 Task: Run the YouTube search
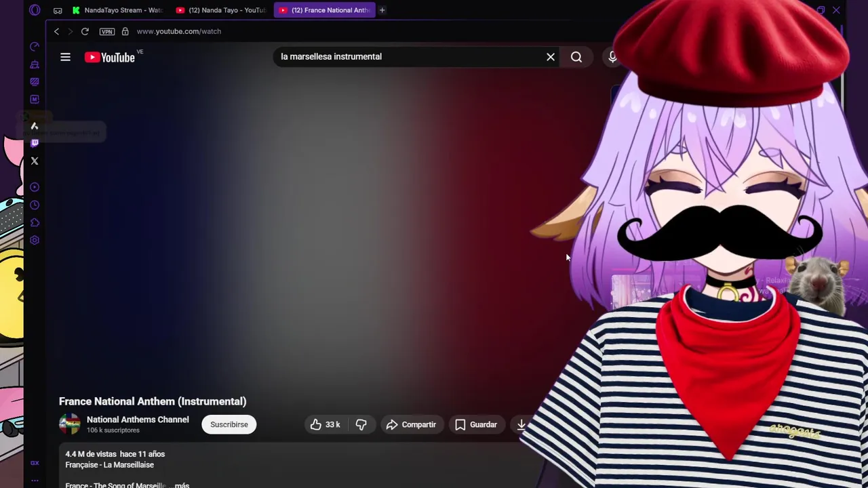coord(576,57)
